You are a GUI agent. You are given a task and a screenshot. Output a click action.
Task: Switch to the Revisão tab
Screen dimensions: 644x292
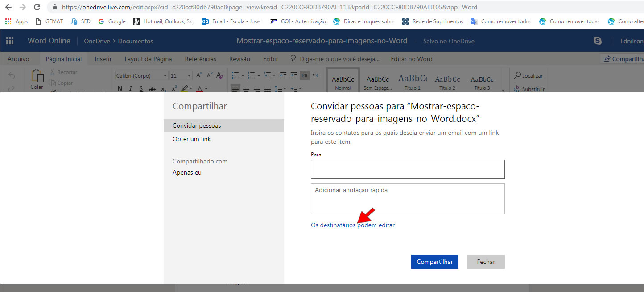pos(239,59)
